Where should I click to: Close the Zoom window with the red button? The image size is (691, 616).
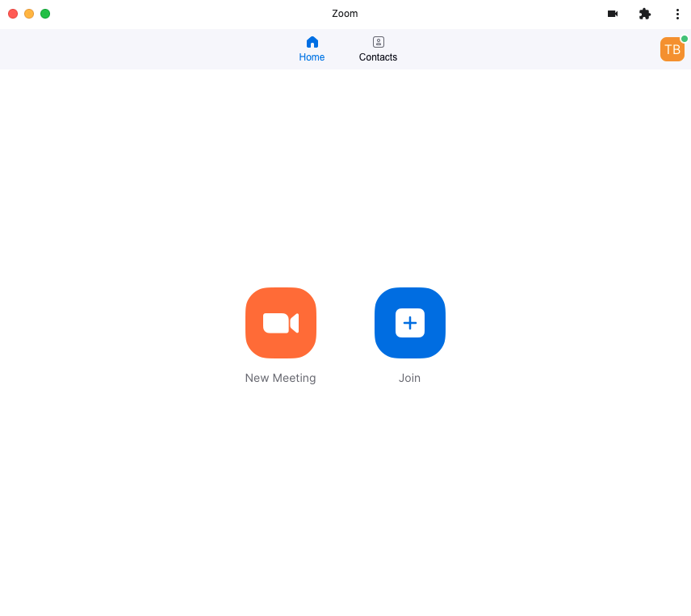click(13, 14)
